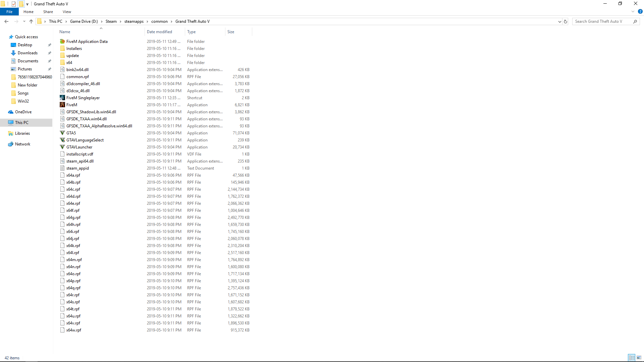This screenshot has width=644, height=362.
Task: Open the File menu tab
Action: (9, 12)
